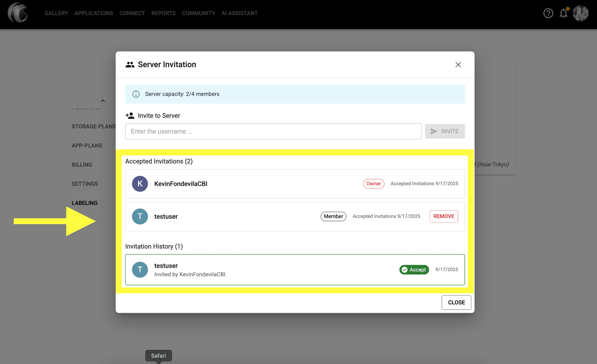The image size is (597, 364).
Task: Click the server capacity info icon
Action: tap(136, 94)
